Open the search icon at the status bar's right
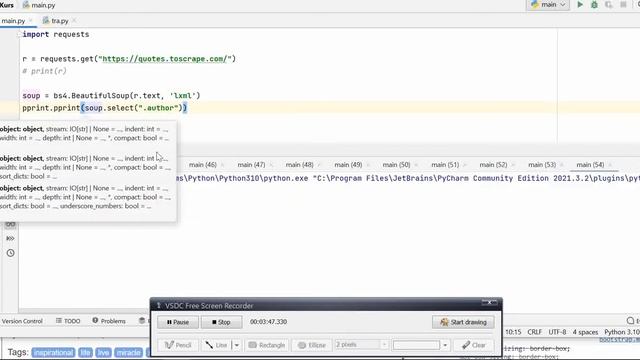The image size is (640, 360). 631,320
